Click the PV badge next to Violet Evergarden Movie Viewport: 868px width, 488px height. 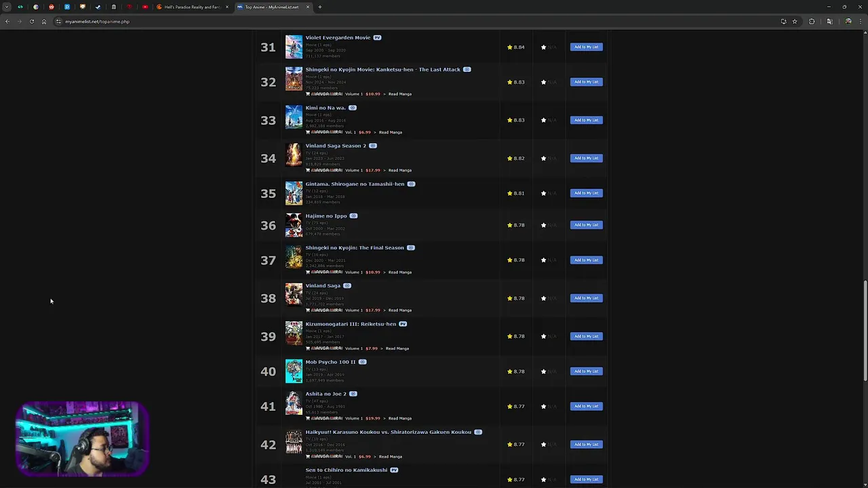pyautogui.click(x=378, y=38)
